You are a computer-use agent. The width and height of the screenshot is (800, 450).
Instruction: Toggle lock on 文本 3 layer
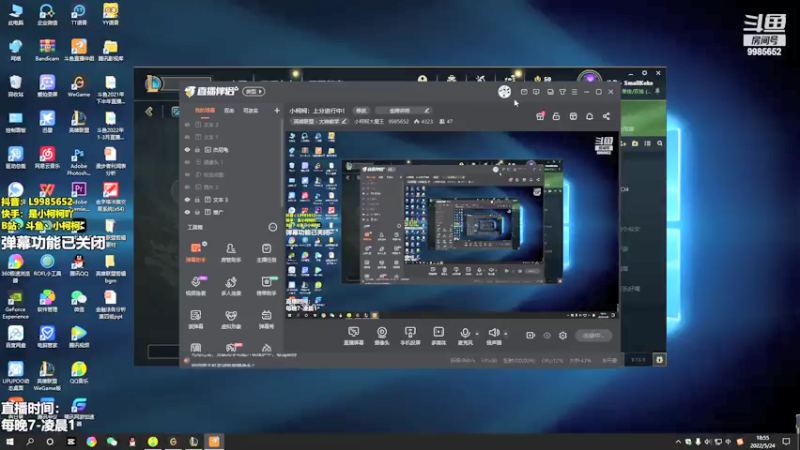tap(197, 199)
